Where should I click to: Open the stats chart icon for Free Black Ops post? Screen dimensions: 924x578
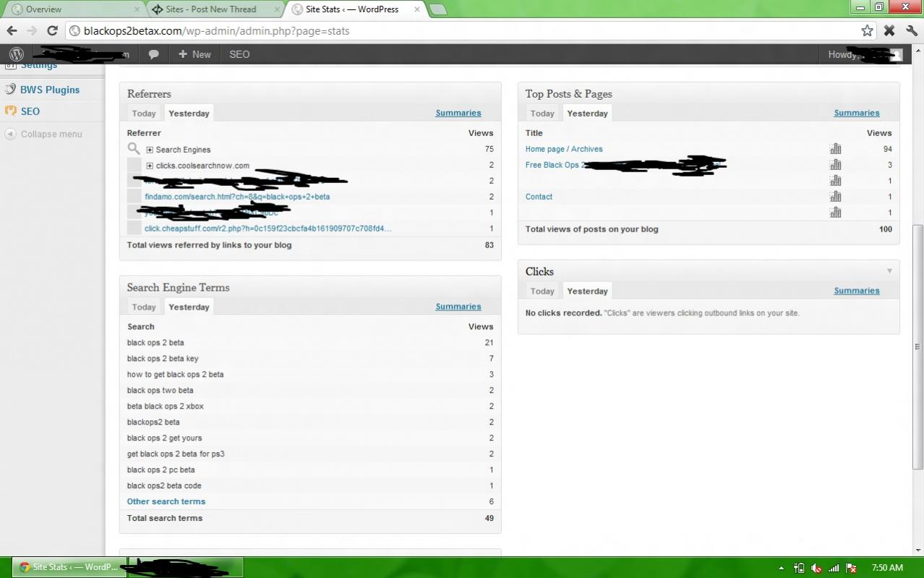836,165
